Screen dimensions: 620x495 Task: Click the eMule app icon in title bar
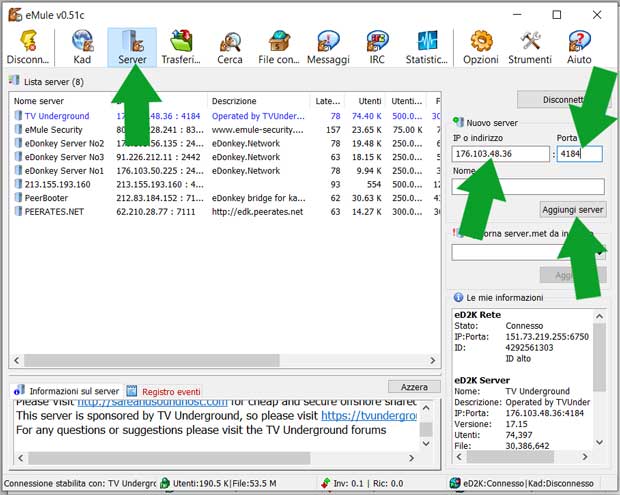(15, 15)
